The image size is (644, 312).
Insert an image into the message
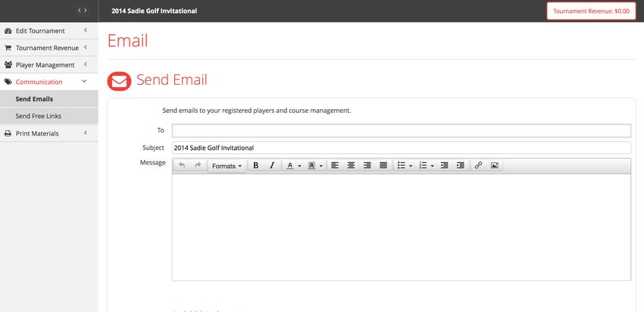tap(495, 165)
